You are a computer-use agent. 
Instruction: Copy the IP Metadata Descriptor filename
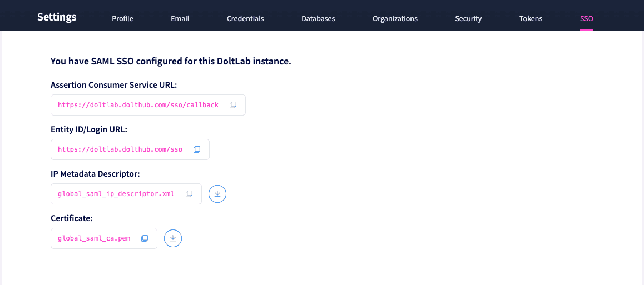189,193
